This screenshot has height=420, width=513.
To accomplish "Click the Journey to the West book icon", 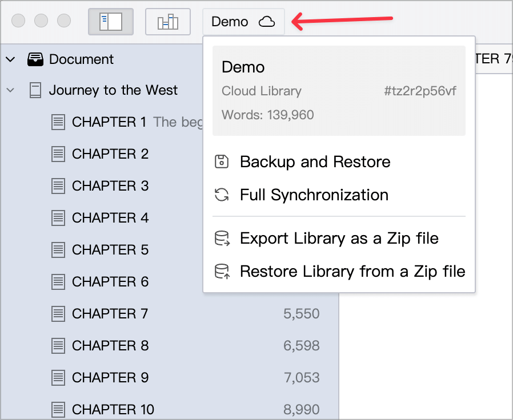I will 35,90.
